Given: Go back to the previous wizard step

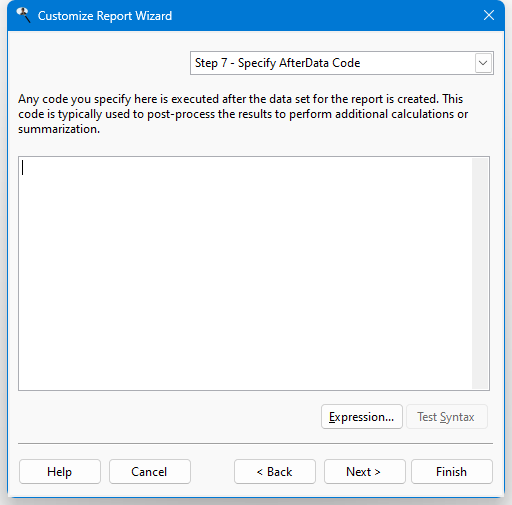Looking at the screenshot, I should pyautogui.click(x=275, y=471).
